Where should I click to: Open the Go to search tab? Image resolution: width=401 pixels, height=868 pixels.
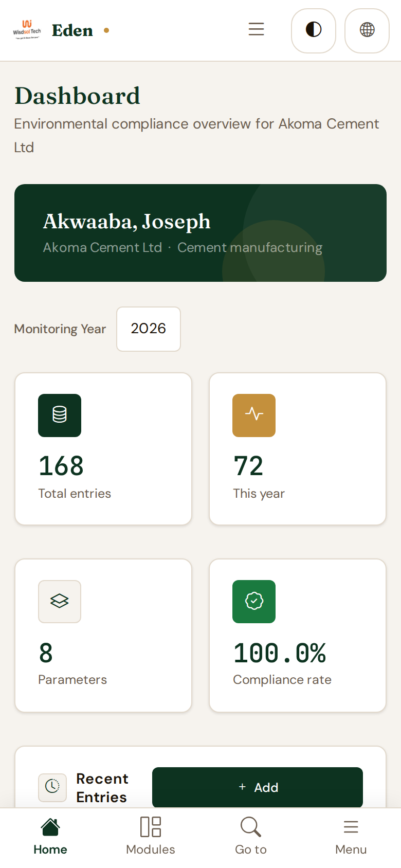pos(251,836)
